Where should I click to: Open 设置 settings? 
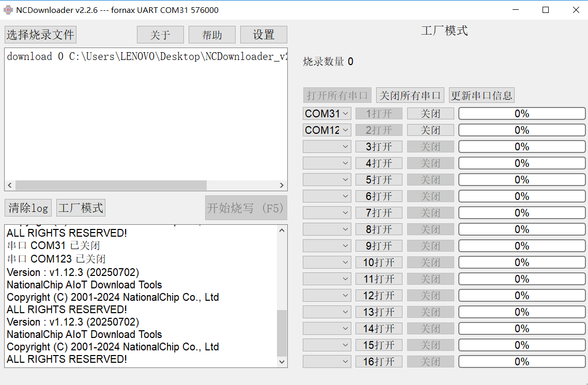coord(264,35)
